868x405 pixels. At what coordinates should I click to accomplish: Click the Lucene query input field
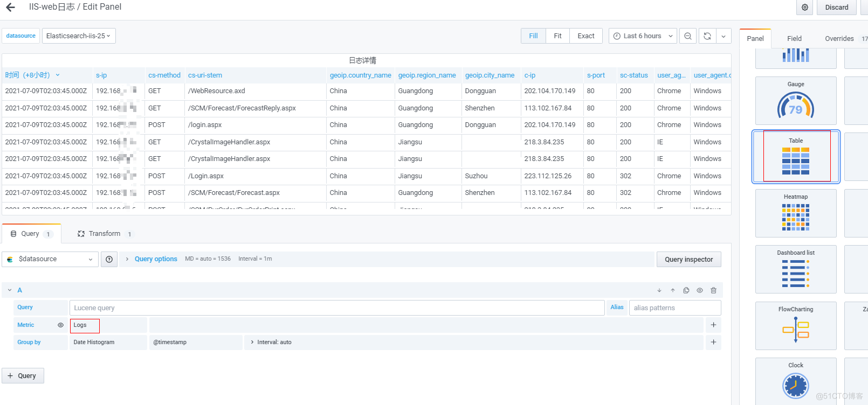[x=337, y=308]
